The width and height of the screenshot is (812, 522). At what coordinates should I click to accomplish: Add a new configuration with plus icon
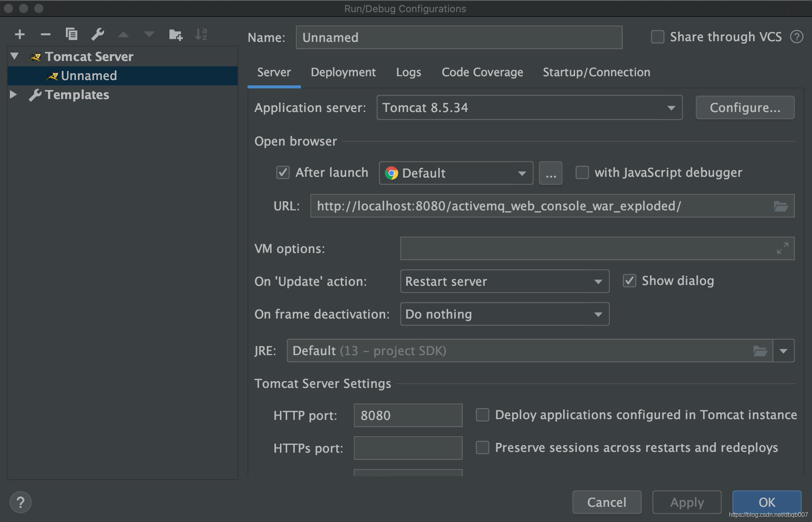pos(20,35)
